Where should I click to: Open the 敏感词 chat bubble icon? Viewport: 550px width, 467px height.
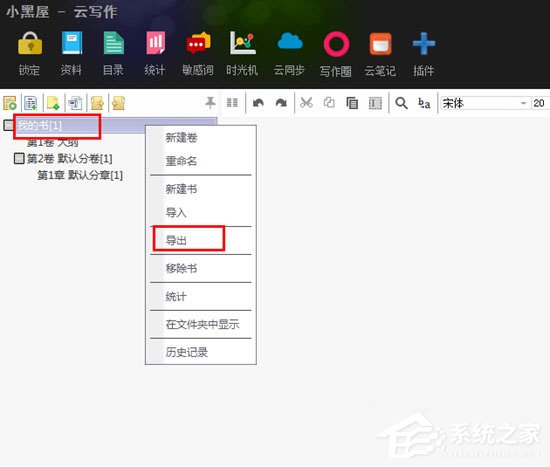point(198,43)
